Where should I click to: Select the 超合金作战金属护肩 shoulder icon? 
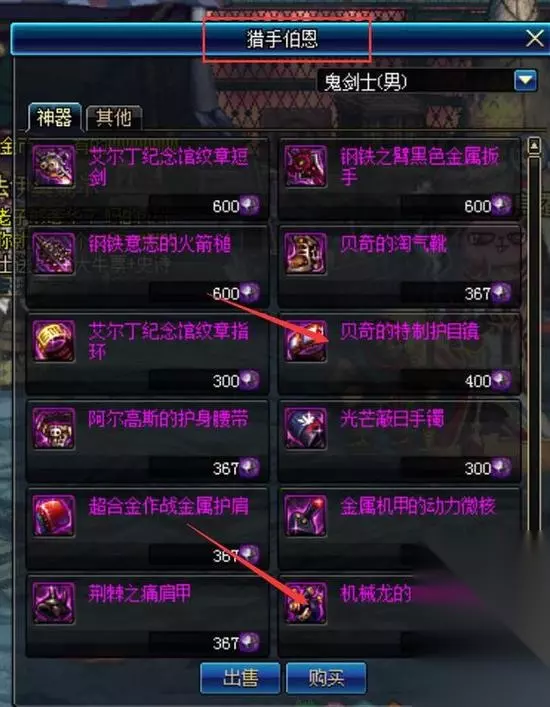pos(54,515)
